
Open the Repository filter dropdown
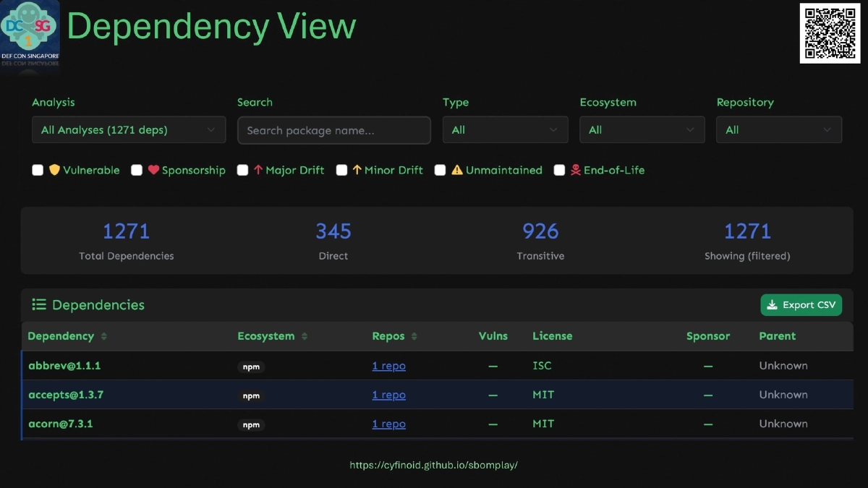(x=778, y=130)
